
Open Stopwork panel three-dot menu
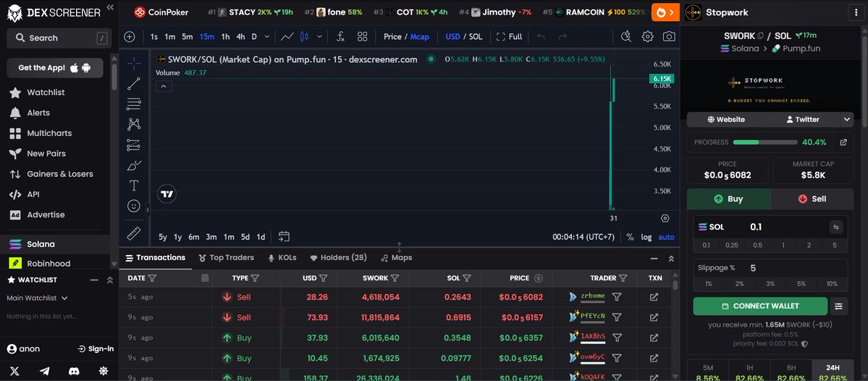pyautogui.click(x=857, y=13)
